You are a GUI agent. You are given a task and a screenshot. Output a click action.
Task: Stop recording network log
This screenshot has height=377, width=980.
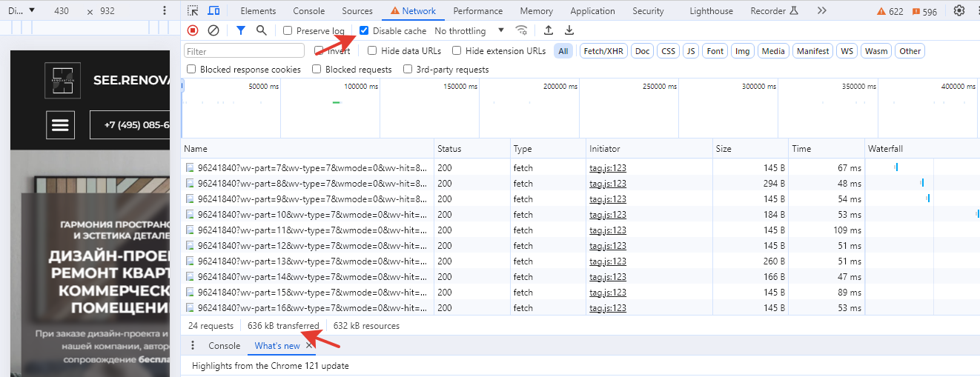193,30
